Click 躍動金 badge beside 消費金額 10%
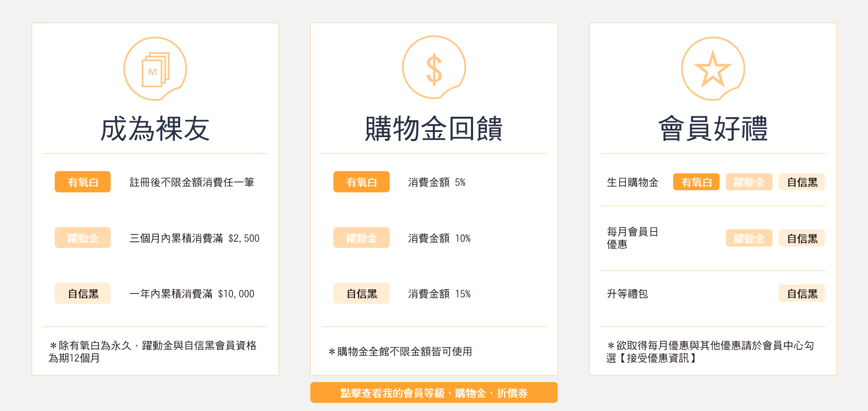This screenshot has height=411, width=868. point(361,238)
